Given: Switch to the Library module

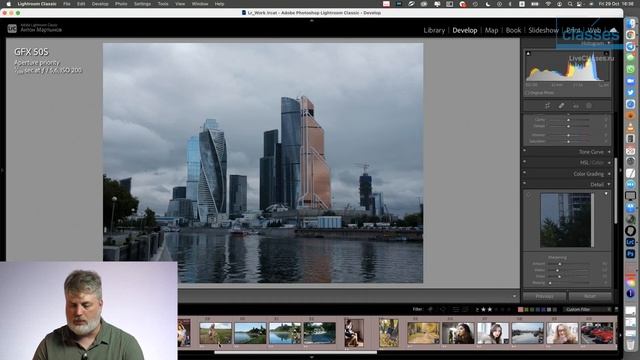Looking at the screenshot, I should (434, 30).
